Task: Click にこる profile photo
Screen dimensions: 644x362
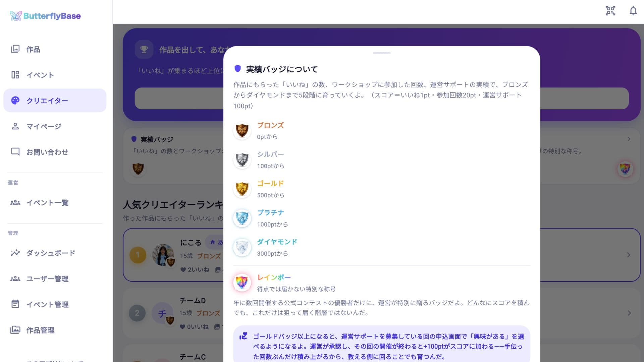Action: [x=163, y=255]
